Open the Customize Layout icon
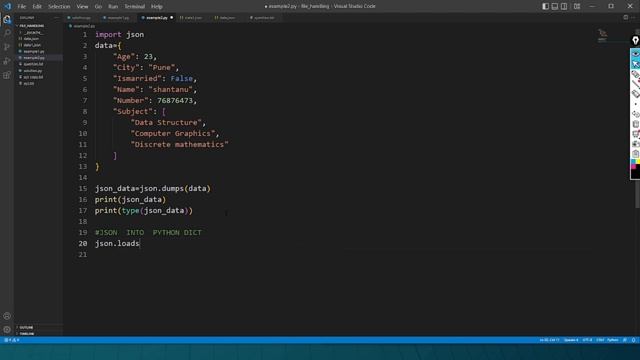This screenshot has width=640, height=360. click(x=577, y=6)
